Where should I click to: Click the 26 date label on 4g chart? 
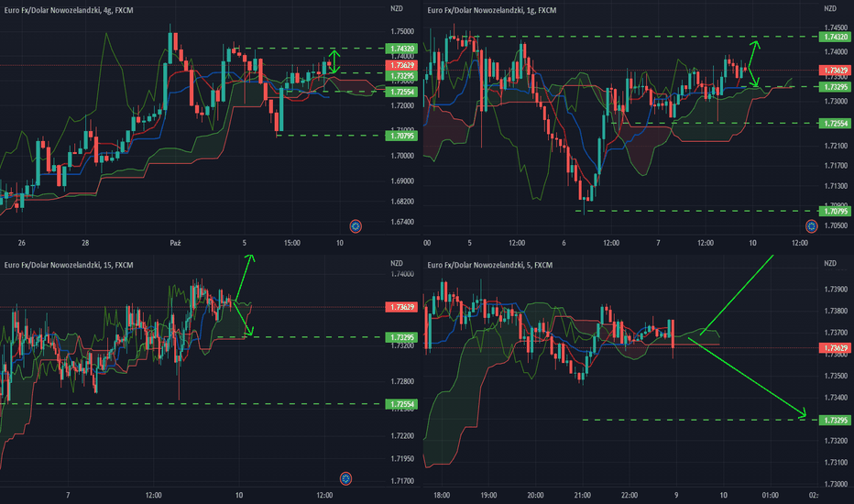point(21,243)
